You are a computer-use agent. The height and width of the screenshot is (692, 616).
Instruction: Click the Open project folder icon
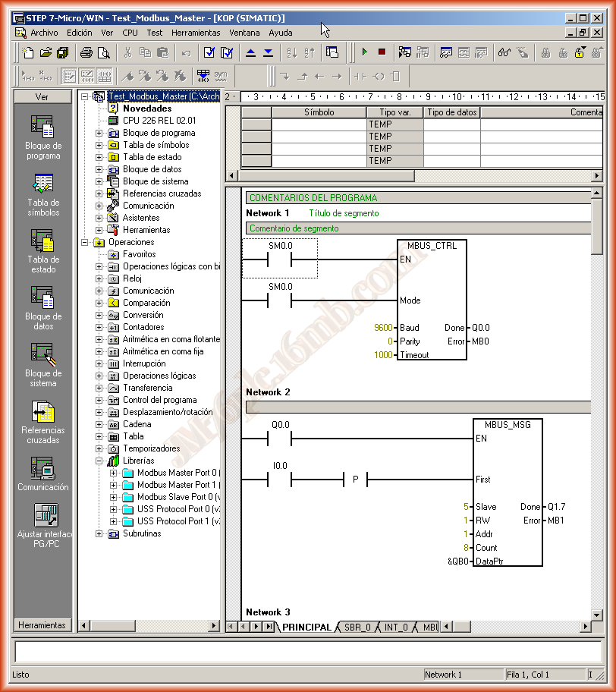tap(46, 52)
